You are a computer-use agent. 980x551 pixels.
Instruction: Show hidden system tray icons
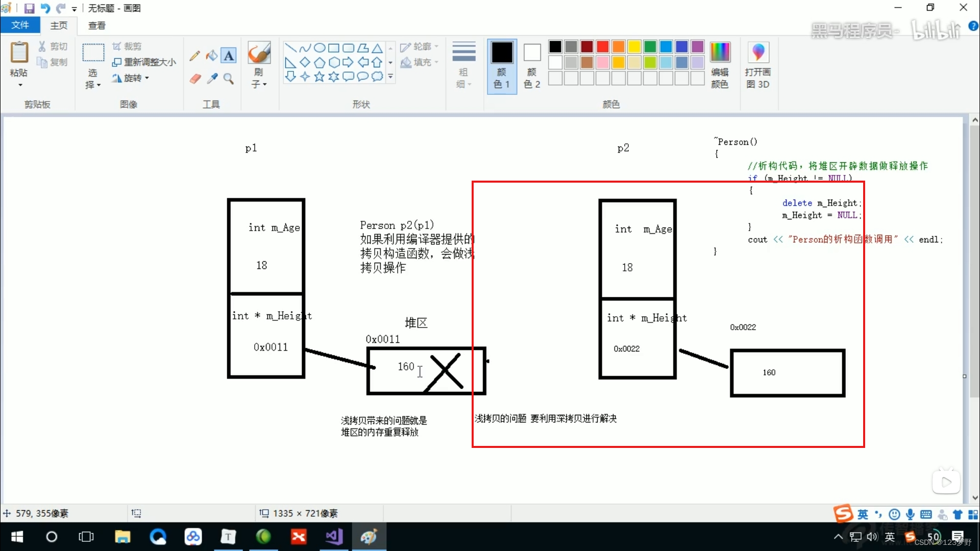[x=838, y=537]
